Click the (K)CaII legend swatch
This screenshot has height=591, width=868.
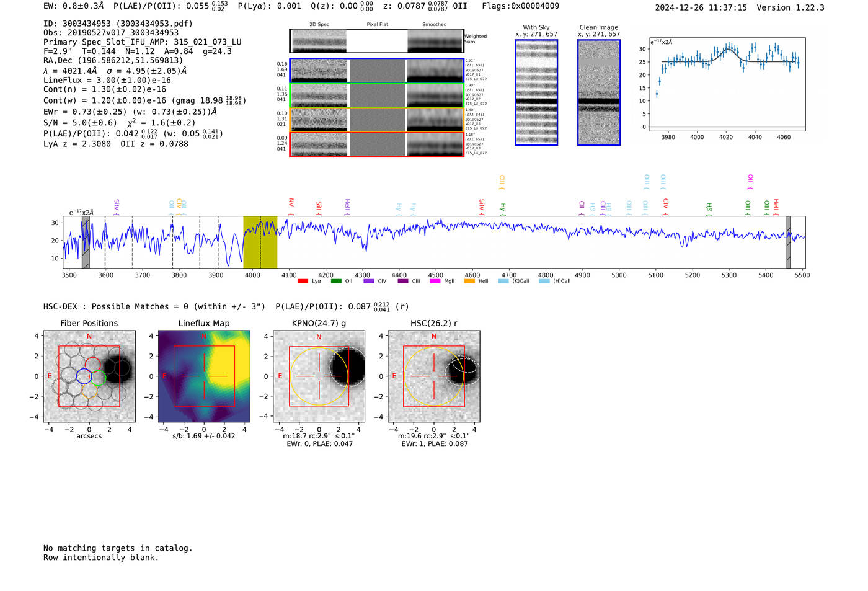point(503,281)
